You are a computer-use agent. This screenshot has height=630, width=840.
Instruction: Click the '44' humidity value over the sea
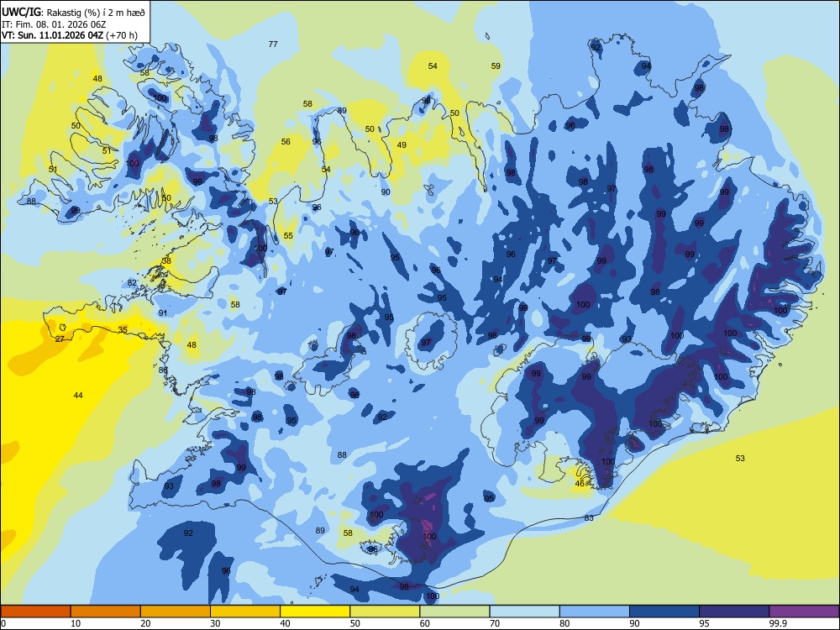78,396
